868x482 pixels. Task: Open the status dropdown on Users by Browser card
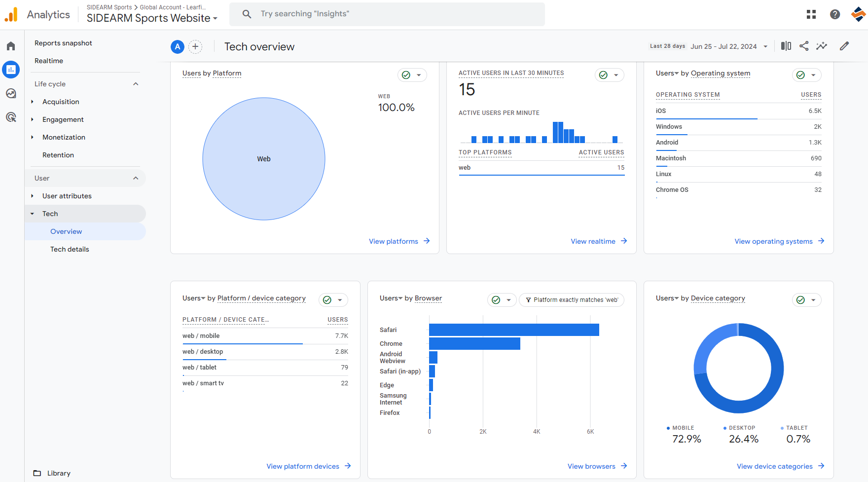(x=508, y=300)
